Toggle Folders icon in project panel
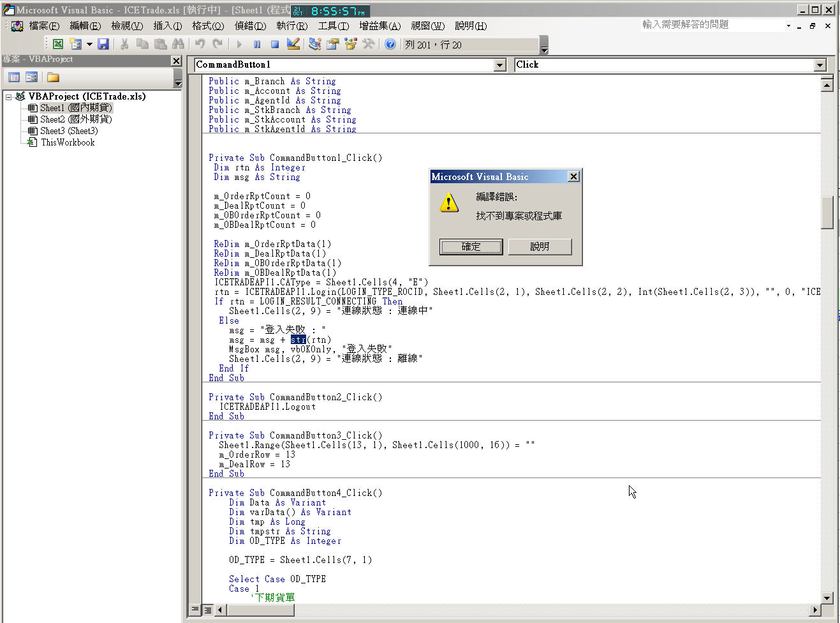This screenshot has height=623, width=840. click(53, 77)
